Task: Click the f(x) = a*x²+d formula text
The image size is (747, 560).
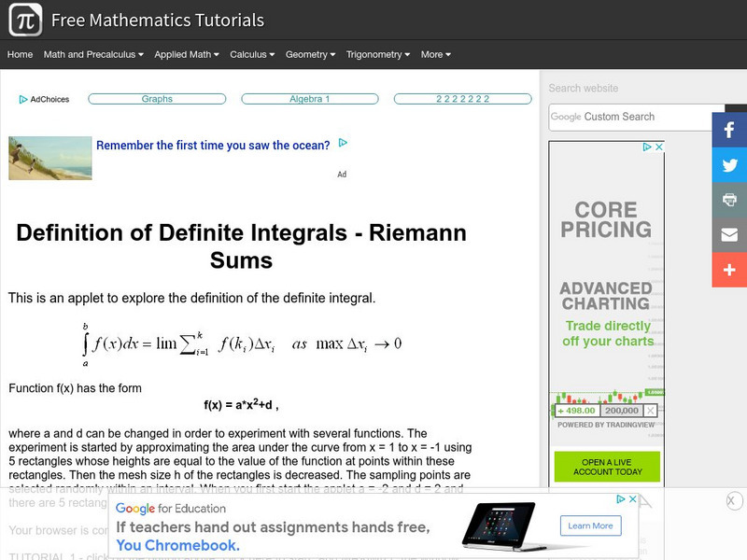Action: (x=241, y=404)
